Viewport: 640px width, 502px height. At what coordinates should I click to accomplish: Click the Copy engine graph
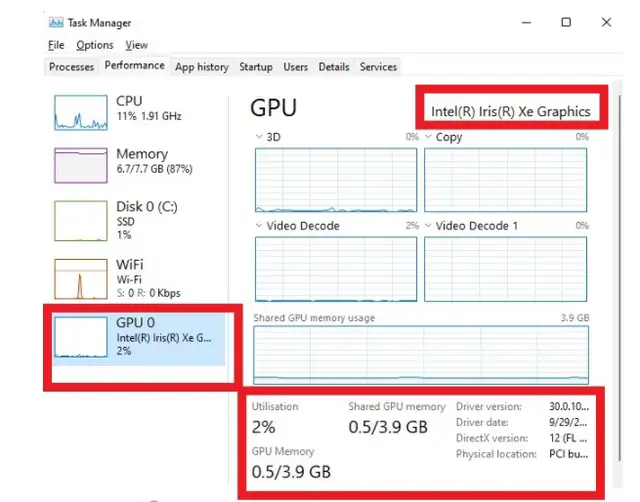(506, 180)
